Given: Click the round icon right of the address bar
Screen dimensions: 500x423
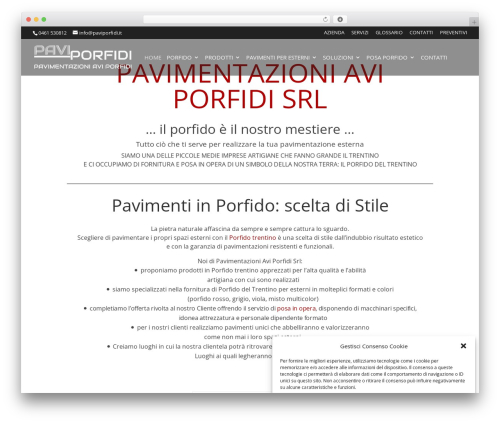Looking at the screenshot, I should (x=340, y=19).
